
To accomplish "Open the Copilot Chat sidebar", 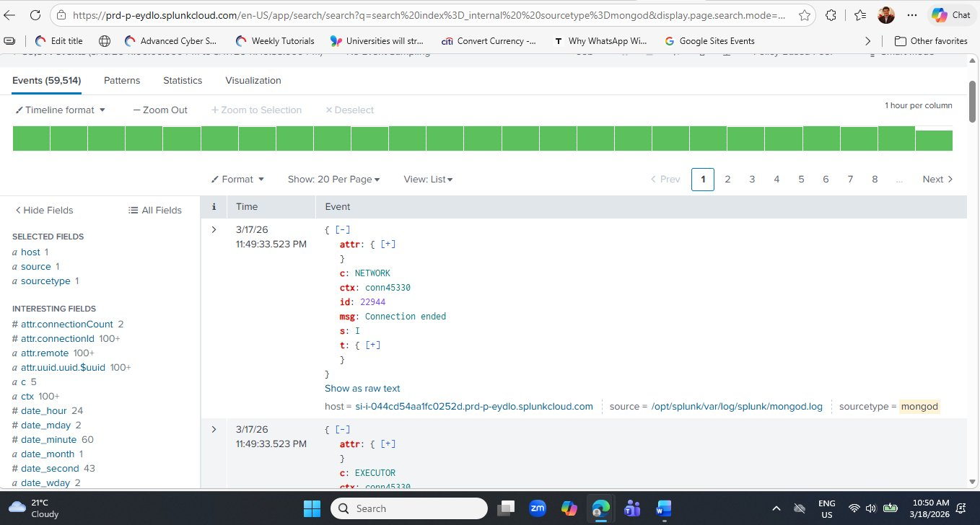I will 951,14.
